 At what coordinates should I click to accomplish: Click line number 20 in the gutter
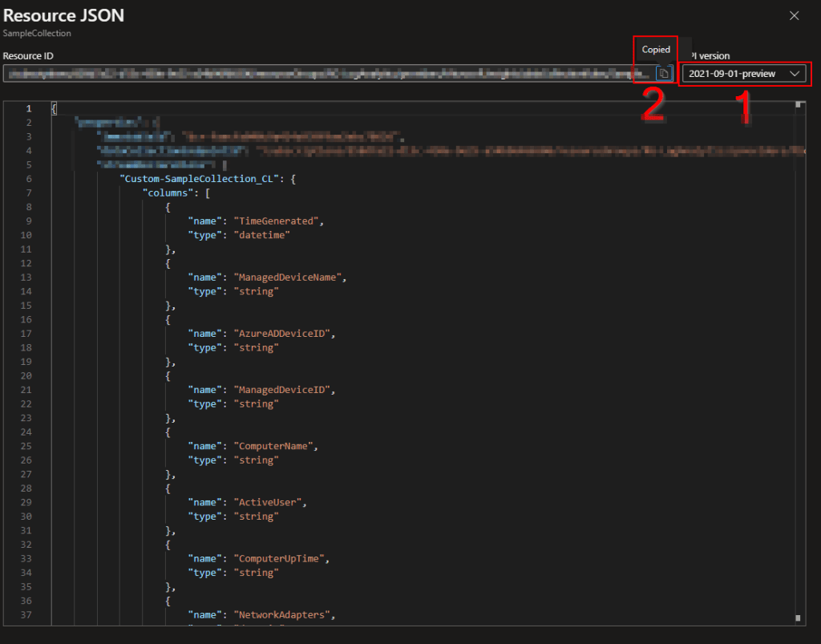(x=27, y=375)
